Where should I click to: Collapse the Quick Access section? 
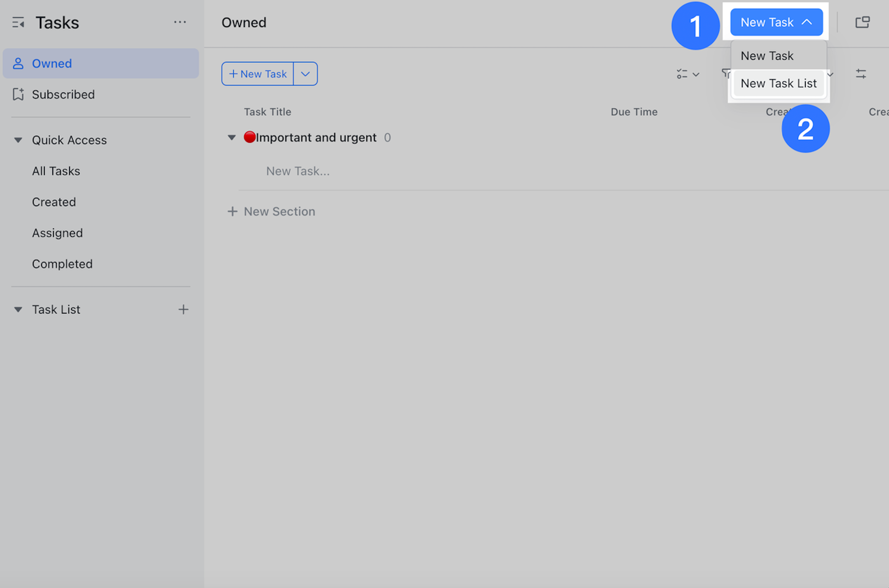pyautogui.click(x=18, y=140)
